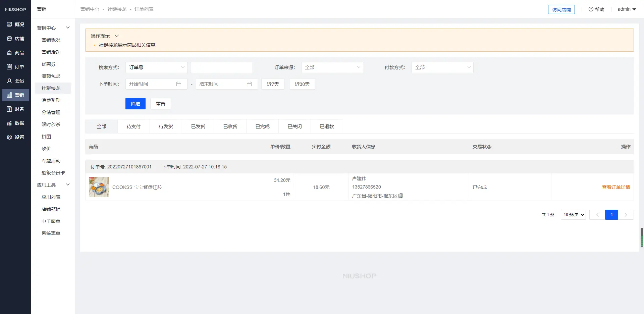Image resolution: width=644 pixels, height=314 pixels.
Task: Select the 10 per page selector
Action: tap(573, 215)
